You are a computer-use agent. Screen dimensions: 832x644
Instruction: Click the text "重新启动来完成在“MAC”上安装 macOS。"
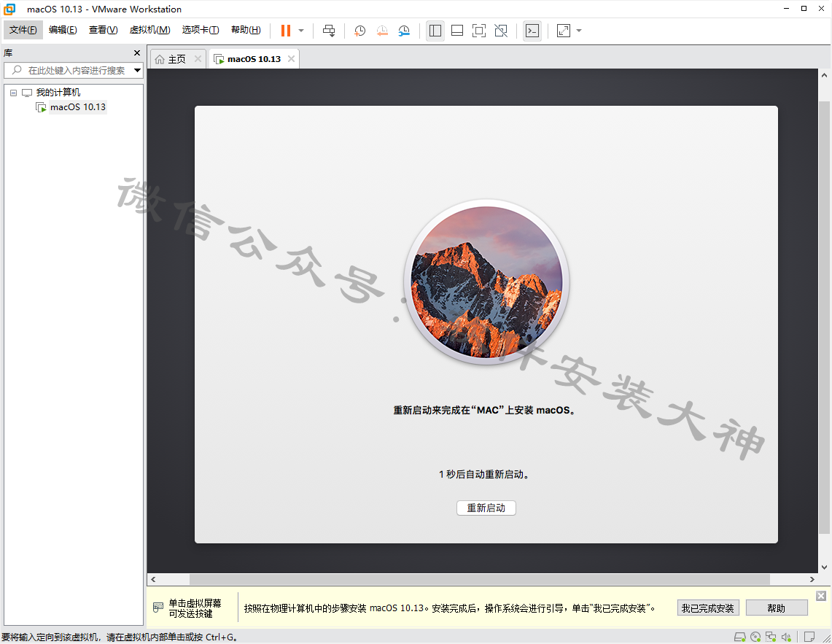pos(484,411)
